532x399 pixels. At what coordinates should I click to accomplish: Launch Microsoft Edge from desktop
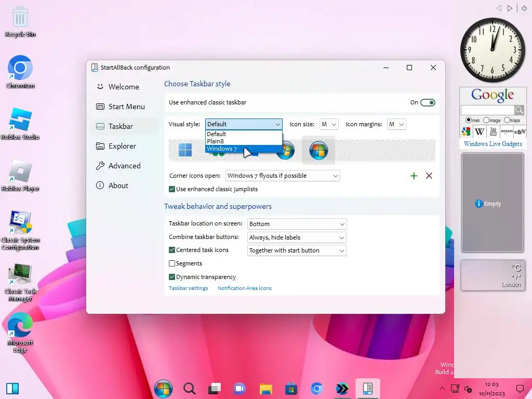[20, 333]
